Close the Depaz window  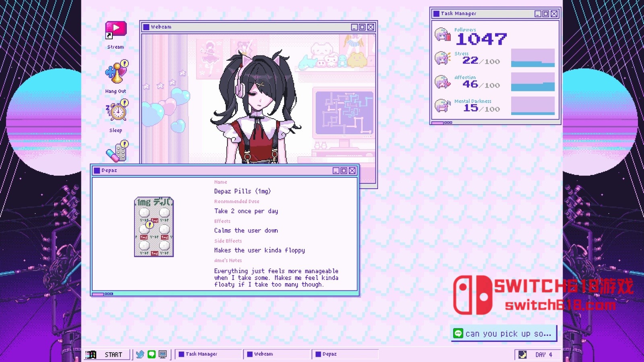352,171
